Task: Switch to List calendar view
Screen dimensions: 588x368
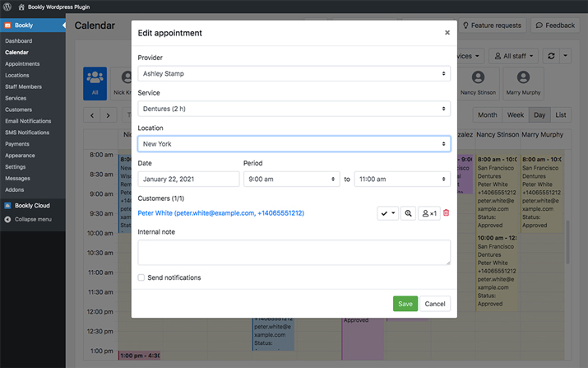Action: [561, 115]
